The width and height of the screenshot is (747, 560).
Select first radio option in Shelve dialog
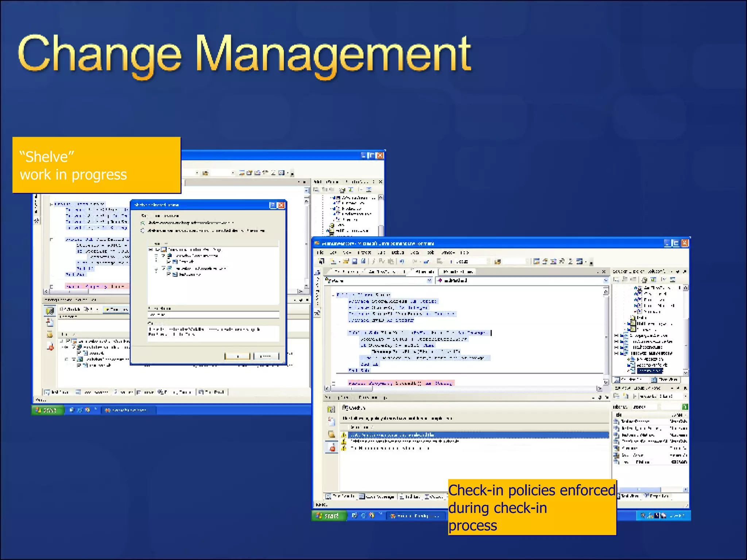143,223
